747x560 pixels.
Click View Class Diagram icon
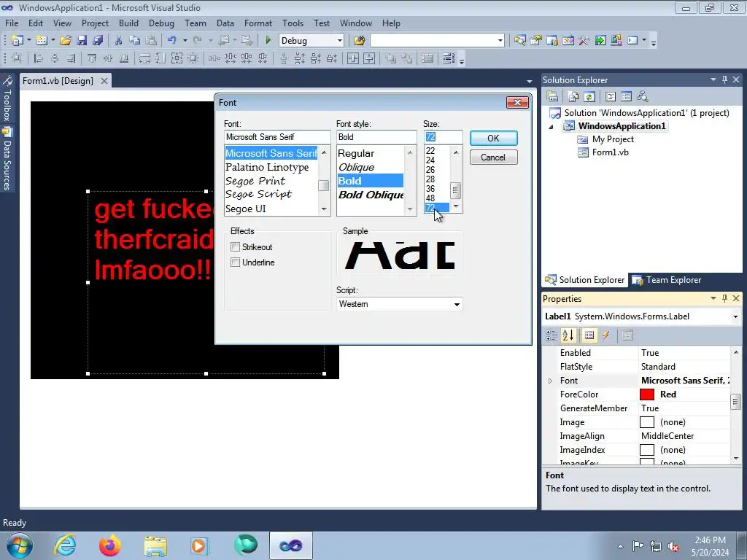click(x=642, y=97)
